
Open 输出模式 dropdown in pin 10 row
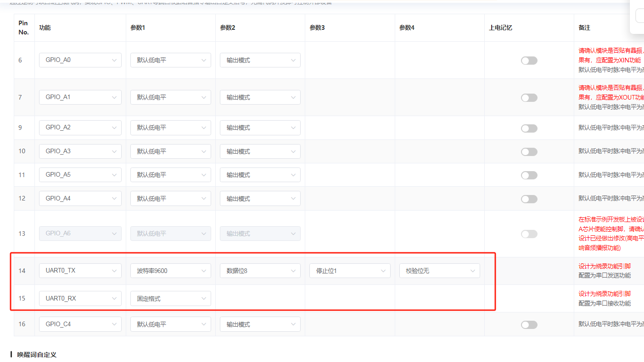point(260,151)
